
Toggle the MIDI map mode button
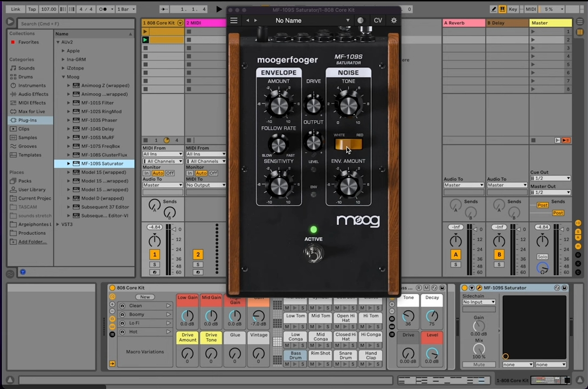pos(531,9)
